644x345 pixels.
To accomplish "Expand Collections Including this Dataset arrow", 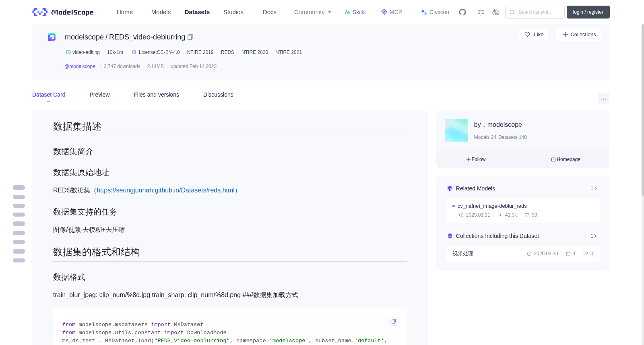I will pos(593,236).
